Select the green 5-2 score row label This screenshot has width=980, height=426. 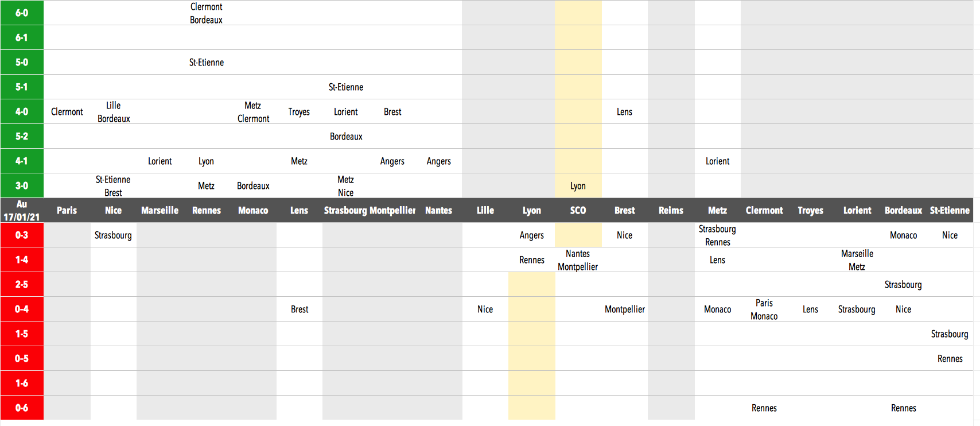(22, 137)
